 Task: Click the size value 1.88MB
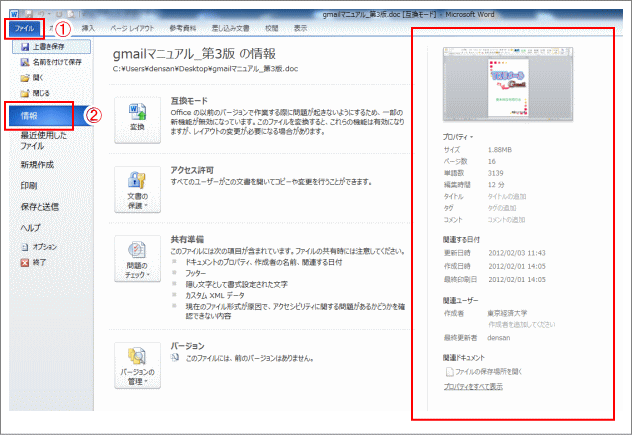pos(500,150)
